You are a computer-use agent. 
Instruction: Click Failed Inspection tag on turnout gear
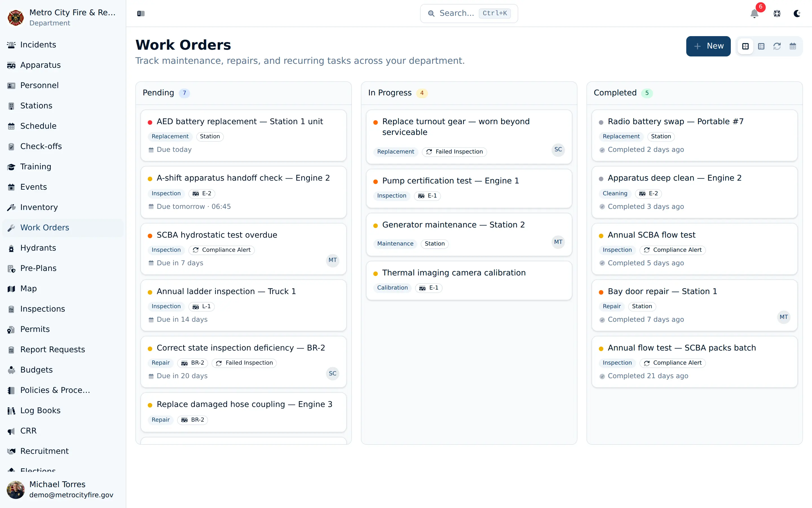[x=454, y=152]
